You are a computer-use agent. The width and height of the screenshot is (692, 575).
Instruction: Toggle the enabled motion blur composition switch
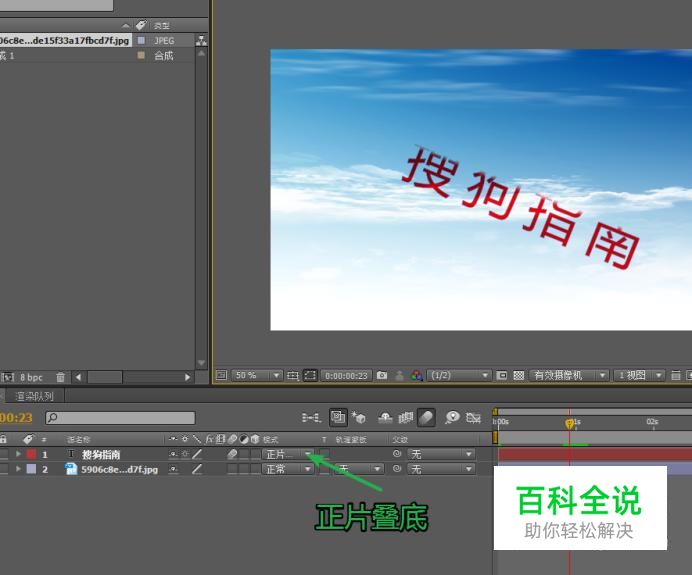tap(426, 417)
